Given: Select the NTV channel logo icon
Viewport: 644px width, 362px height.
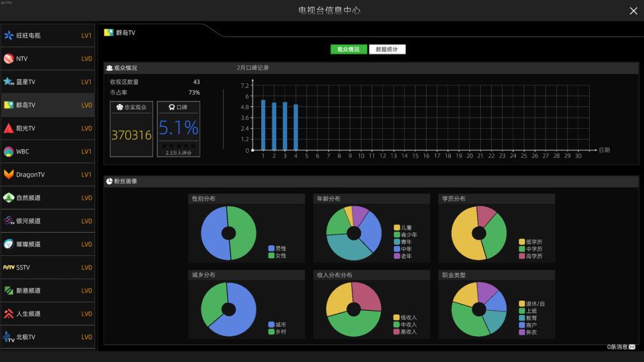Looking at the screenshot, I should tap(9, 58).
